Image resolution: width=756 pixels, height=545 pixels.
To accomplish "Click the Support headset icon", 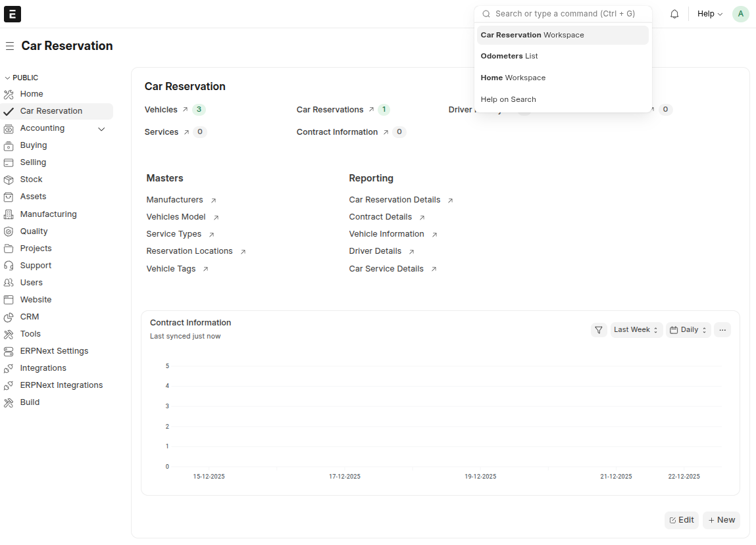I will 9,266.
